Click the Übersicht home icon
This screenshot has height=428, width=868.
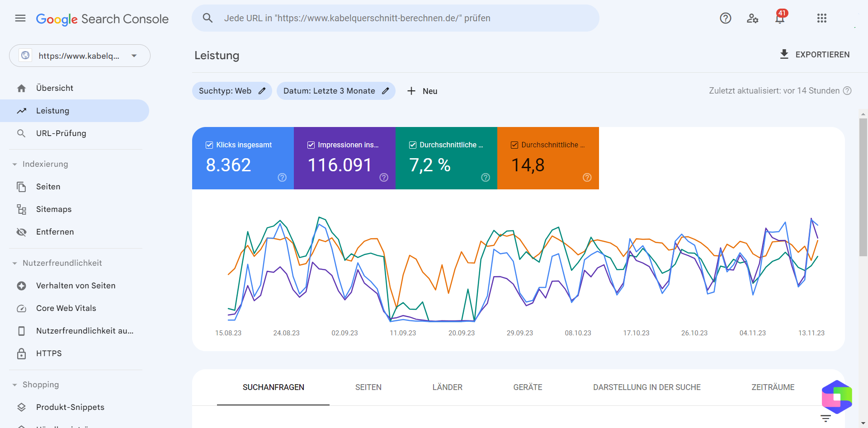coord(21,88)
